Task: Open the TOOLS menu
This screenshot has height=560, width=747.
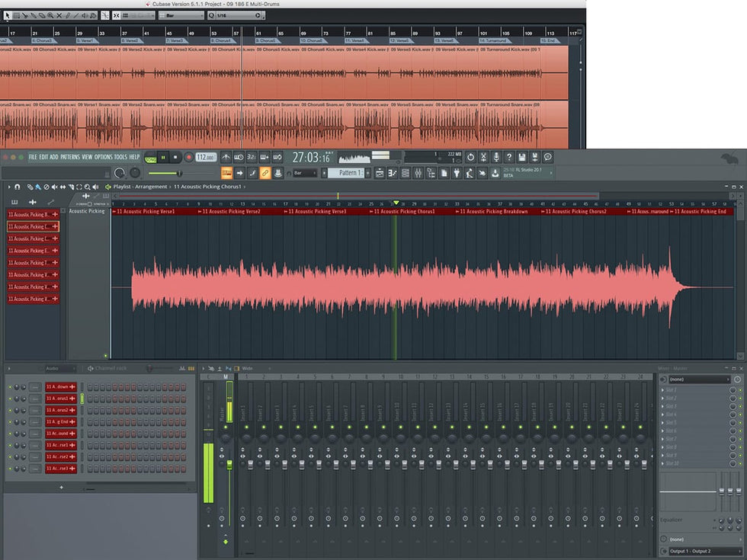Action: [x=120, y=157]
